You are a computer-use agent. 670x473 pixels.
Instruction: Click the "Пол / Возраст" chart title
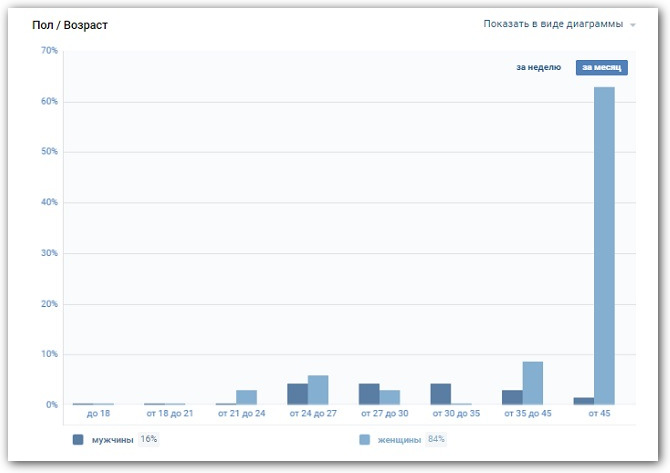(x=70, y=25)
